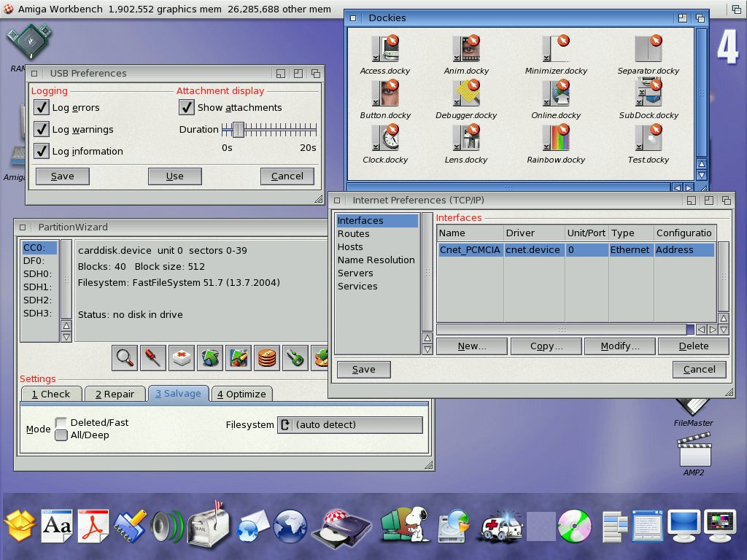Image resolution: width=747 pixels, height=560 pixels.
Task: Click the screwdriver tool in PartitionWizard
Action: point(153,358)
